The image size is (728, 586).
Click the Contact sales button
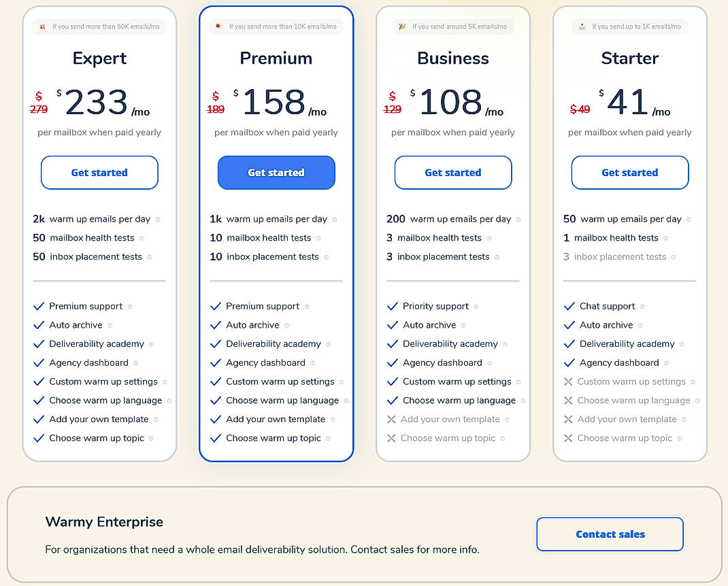(610, 534)
